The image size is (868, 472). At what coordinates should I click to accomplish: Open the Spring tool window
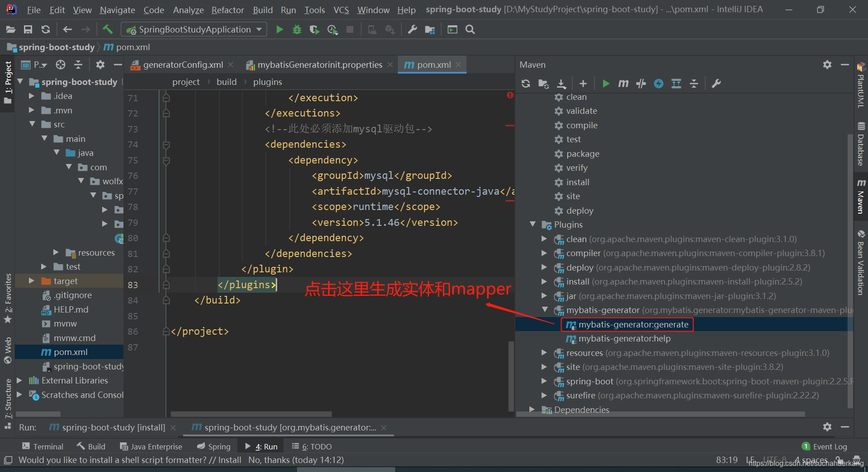tap(214, 446)
